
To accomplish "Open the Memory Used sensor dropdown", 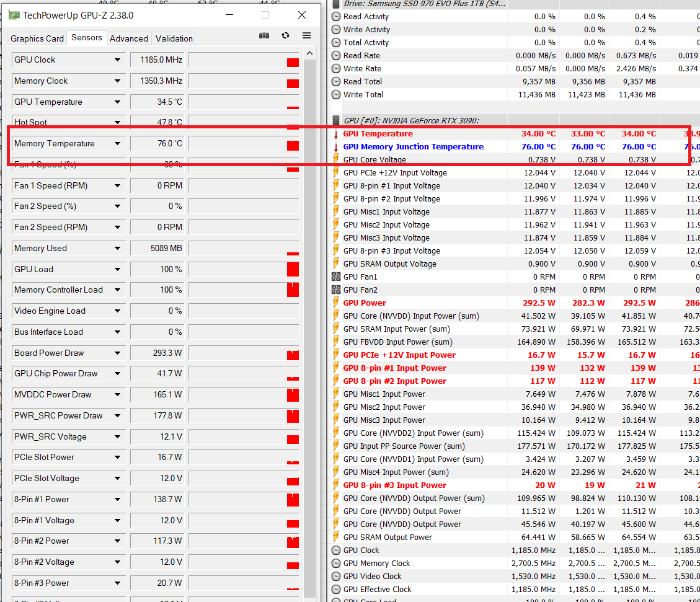I will (117, 248).
